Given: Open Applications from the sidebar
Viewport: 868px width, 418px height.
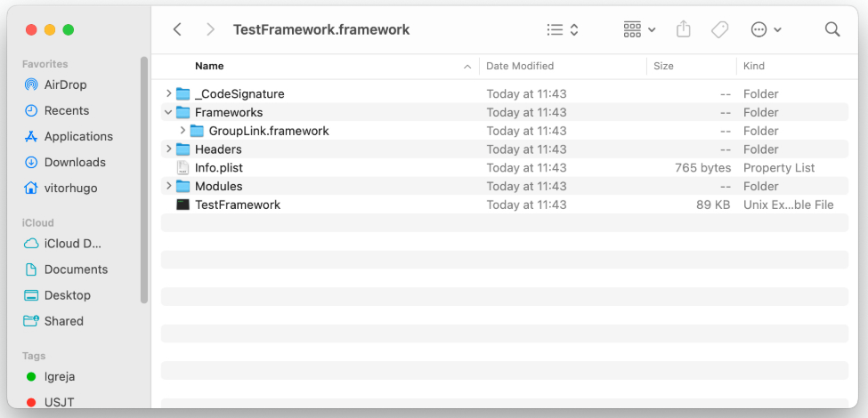Looking at the screenshot, I should click(77, 136).
